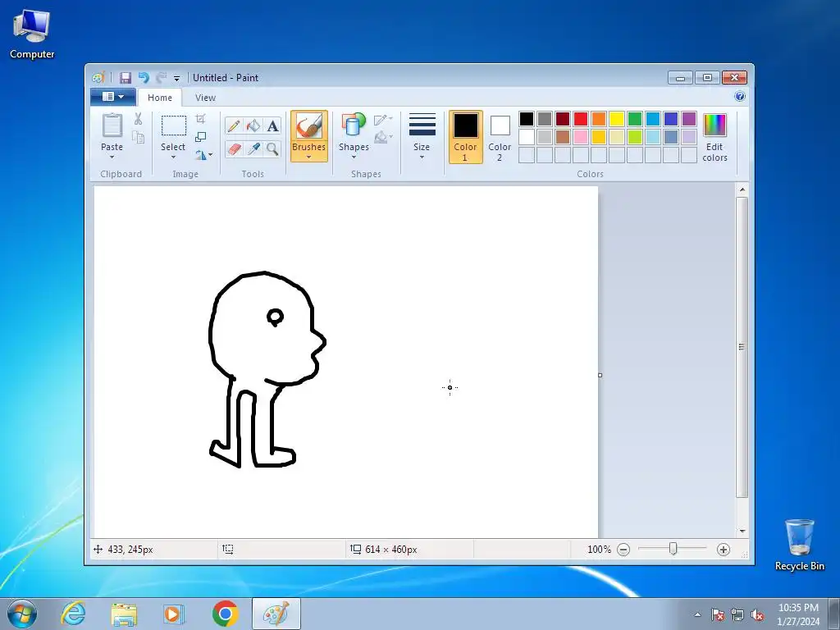Pick the brown color swatch

[x=563, y=137]
